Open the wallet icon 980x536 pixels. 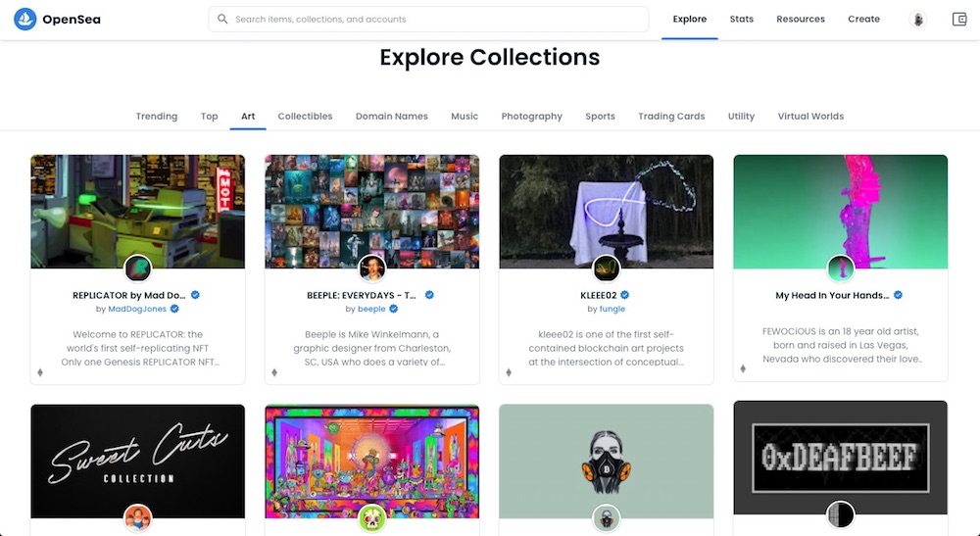[959, 20]
